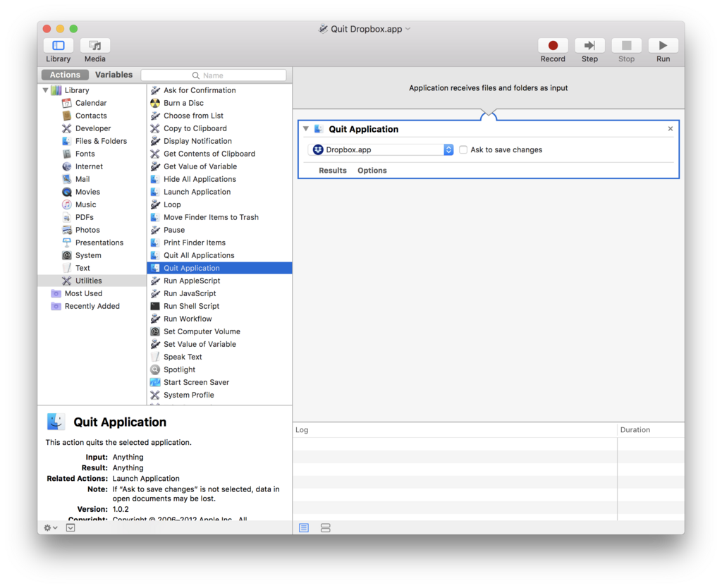Select the Fonts category
Viewport: 722px width, 588px height.
click(85, 154)
